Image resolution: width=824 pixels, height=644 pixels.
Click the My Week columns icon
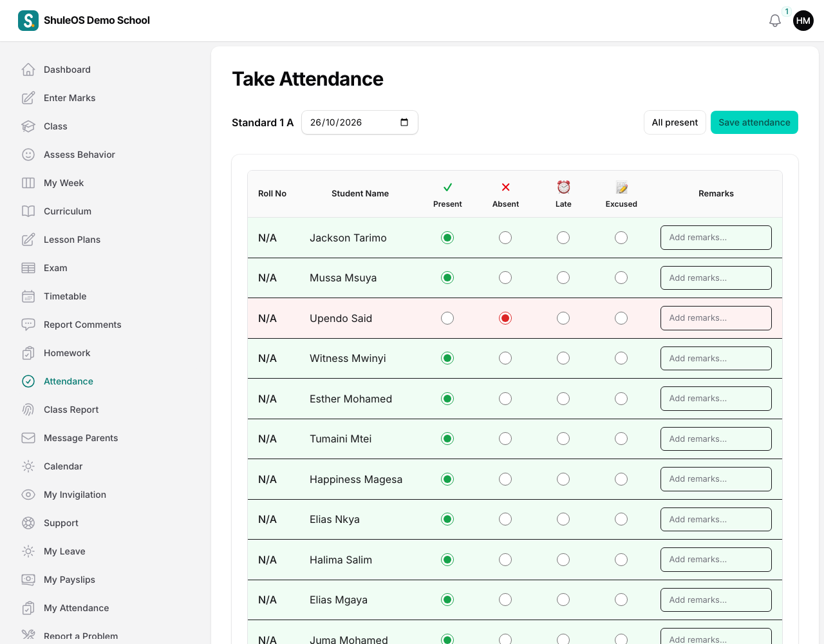click(28, 183)
